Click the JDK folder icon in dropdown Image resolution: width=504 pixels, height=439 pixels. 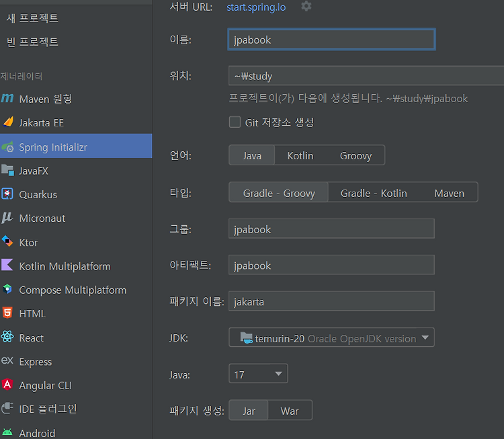pos(247,337)
